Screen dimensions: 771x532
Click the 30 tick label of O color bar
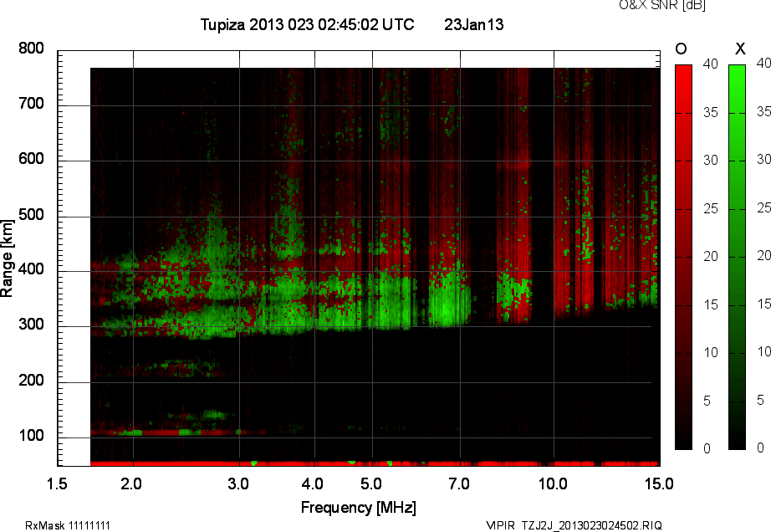click(711, 161)
